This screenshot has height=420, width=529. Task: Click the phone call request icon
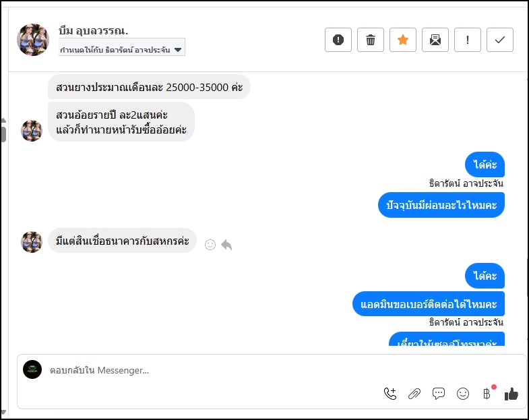coord(390,394)
